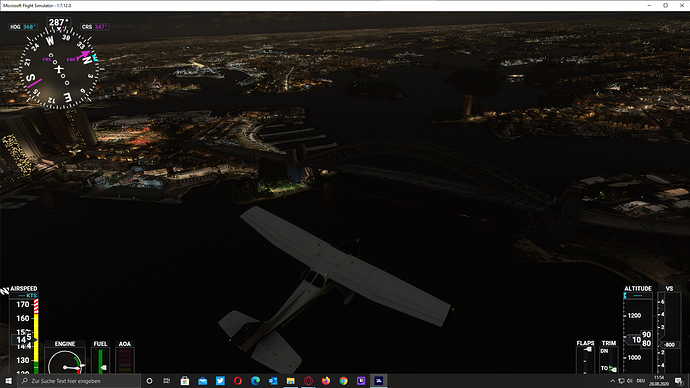Viewport: 690px width, 388px height.
Task: Launch Microsoft Edge from taskbar
Action: coord(255,381)
